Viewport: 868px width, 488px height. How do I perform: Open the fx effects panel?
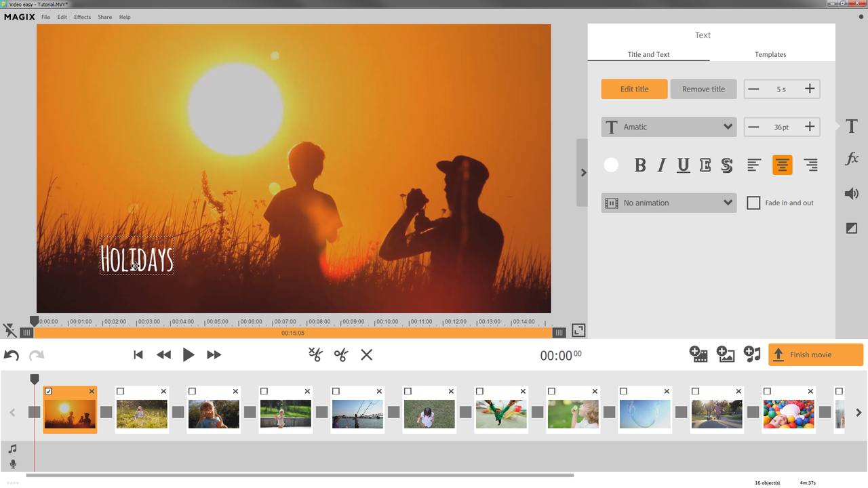[x=852, y=159]
